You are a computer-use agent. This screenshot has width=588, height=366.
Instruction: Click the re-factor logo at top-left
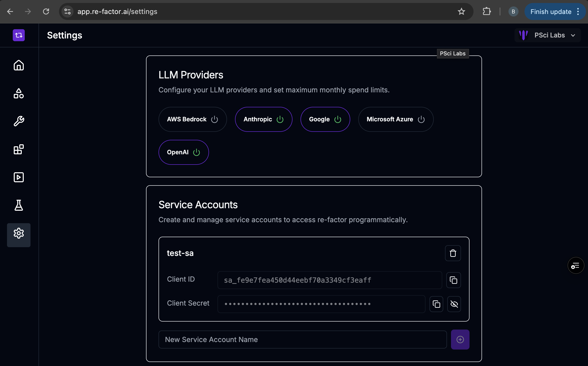click(x=19, y=35)
